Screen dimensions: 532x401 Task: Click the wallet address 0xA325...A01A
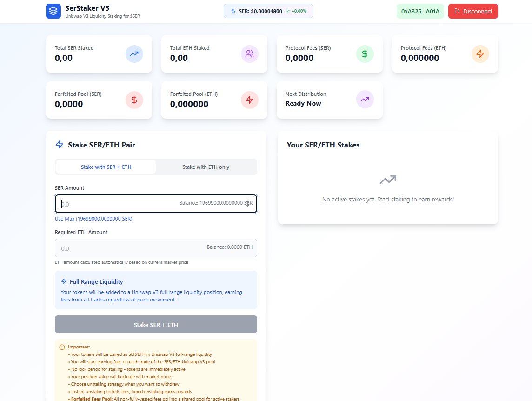point(420,11)
